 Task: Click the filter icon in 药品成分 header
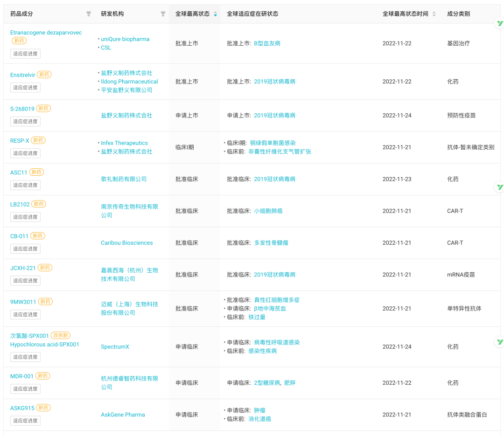tap(89, 14)
